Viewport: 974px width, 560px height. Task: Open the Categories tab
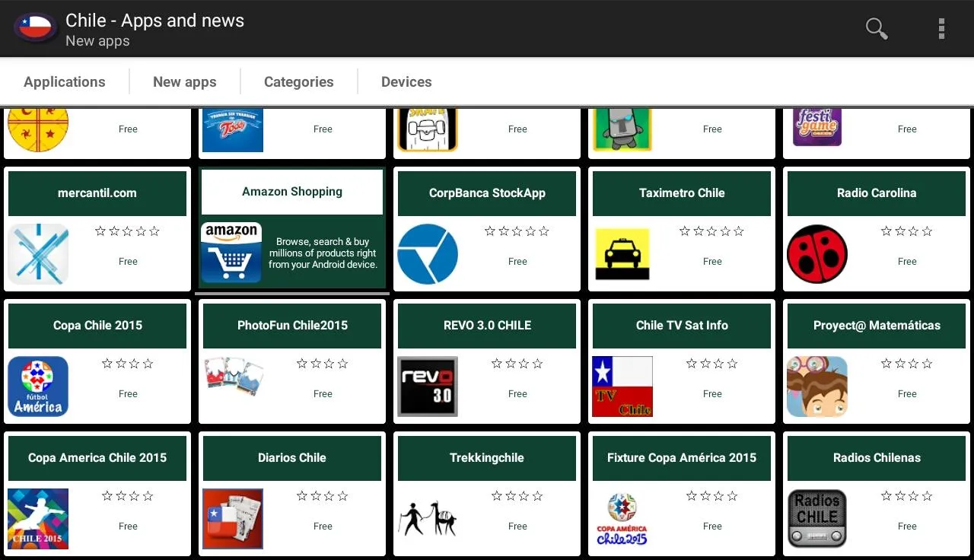[x=299, y=81]
